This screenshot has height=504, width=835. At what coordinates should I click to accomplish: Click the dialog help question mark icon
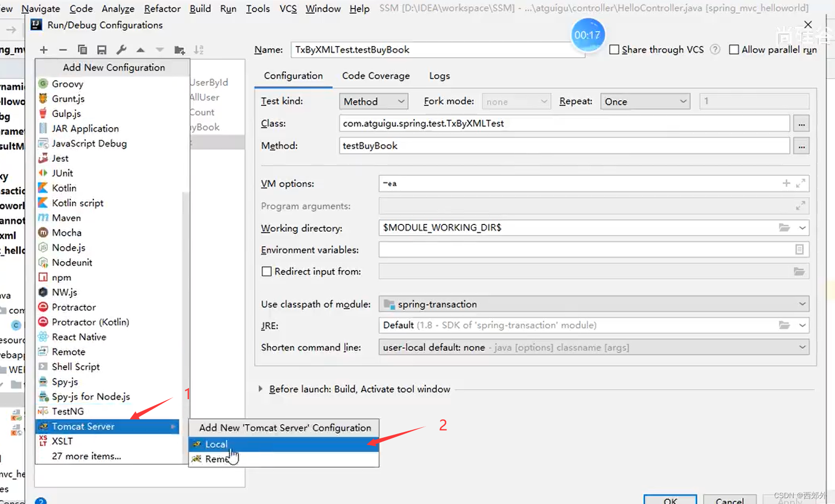(x=41, y=501)
